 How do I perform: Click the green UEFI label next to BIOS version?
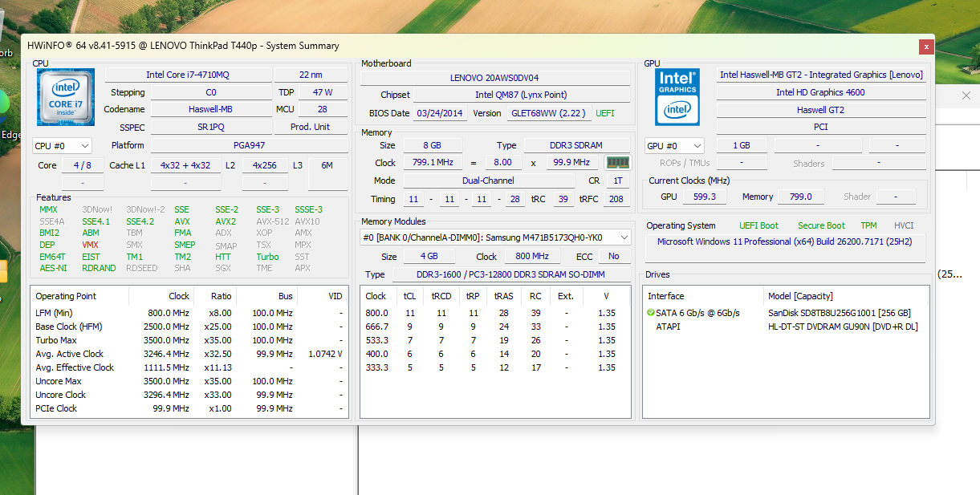click(x=605, y=113)
